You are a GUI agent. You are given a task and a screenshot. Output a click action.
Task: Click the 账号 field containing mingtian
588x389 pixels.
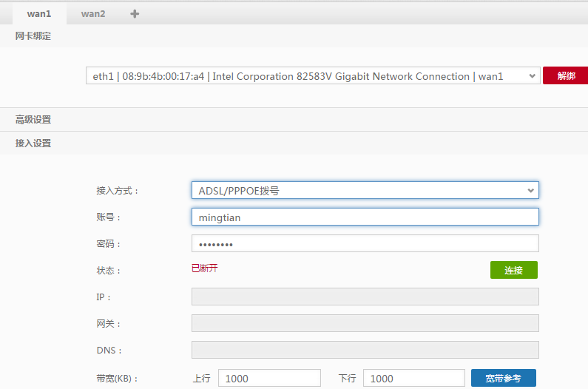[365, 217]
